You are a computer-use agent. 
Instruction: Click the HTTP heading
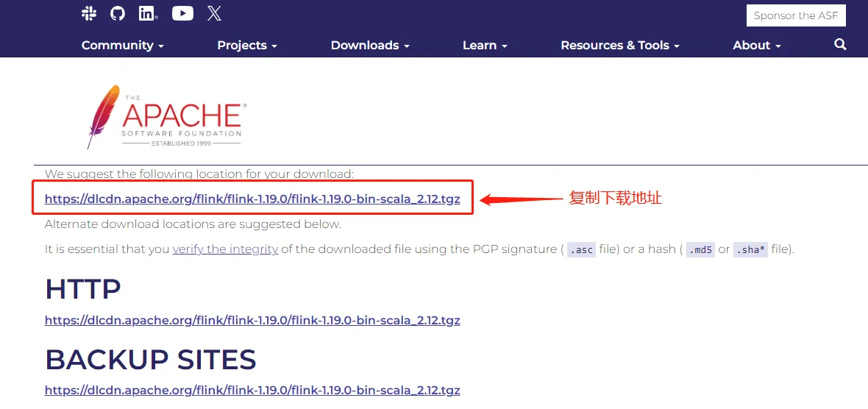(x=83, y=289)
